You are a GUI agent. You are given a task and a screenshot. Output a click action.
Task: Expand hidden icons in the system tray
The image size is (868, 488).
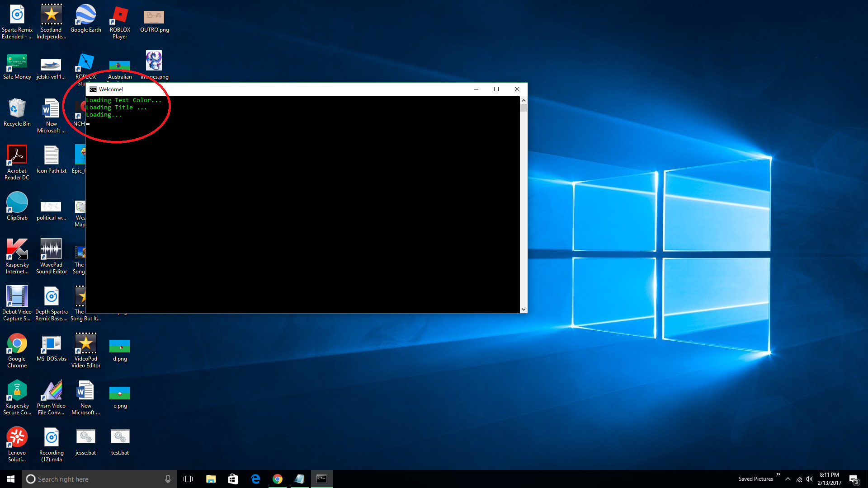coord(788,479)
